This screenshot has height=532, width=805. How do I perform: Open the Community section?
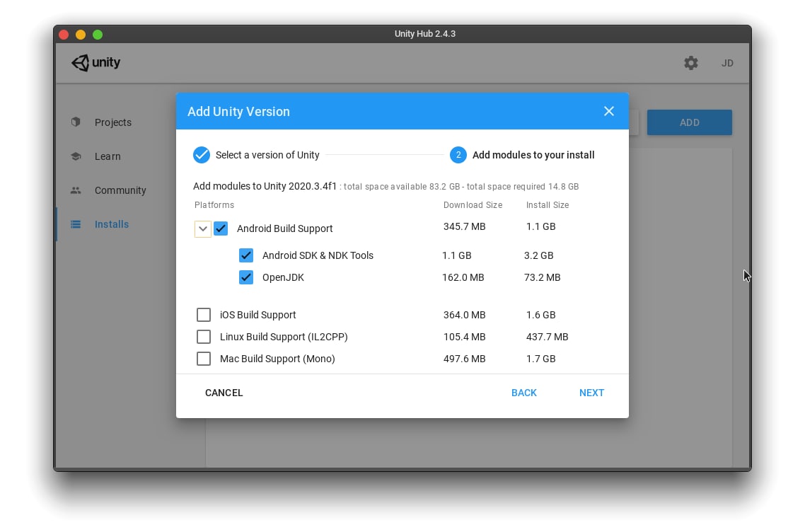120,190
